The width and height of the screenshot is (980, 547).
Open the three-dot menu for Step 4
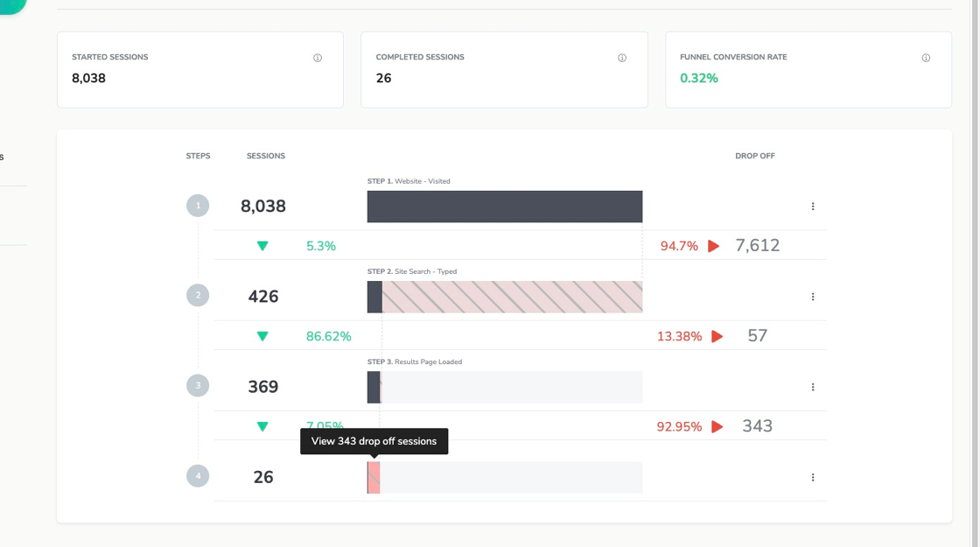click(x=813, y=478)
